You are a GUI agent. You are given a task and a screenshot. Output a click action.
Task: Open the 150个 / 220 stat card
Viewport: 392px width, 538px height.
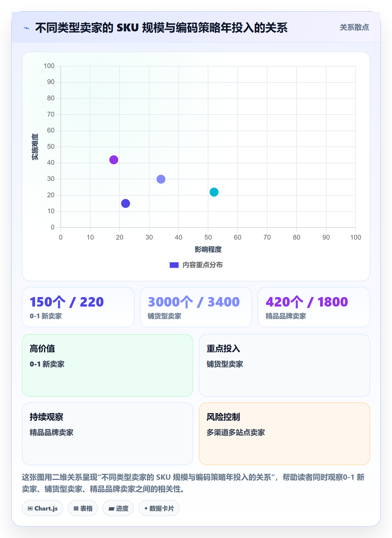click(x=78, y=307)
